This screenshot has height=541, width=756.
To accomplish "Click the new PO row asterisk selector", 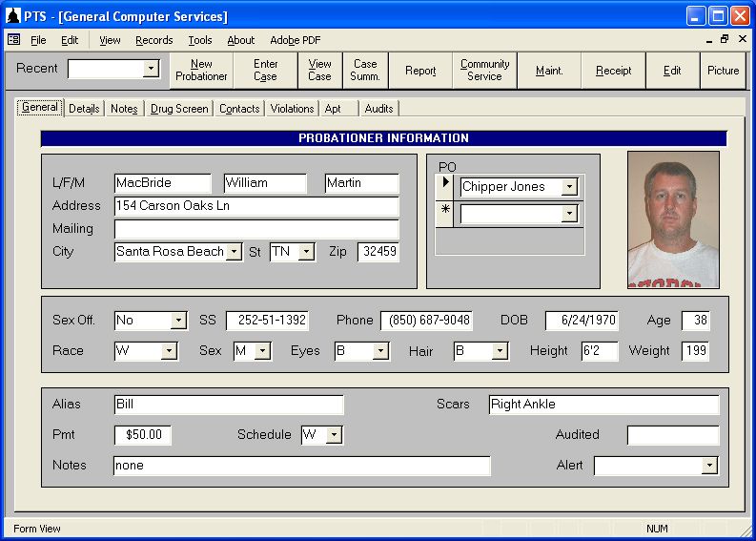I will tap(444, 213).
